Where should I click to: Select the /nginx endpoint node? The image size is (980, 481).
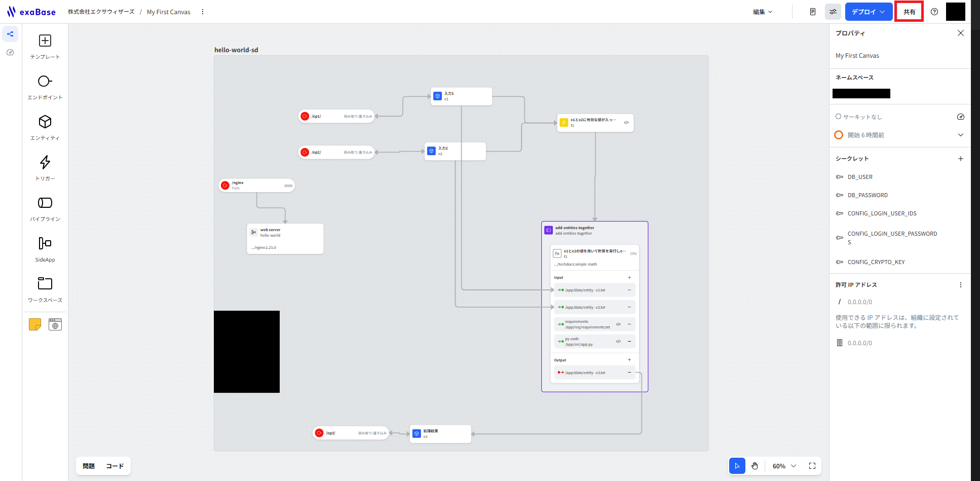click(256, 186)
